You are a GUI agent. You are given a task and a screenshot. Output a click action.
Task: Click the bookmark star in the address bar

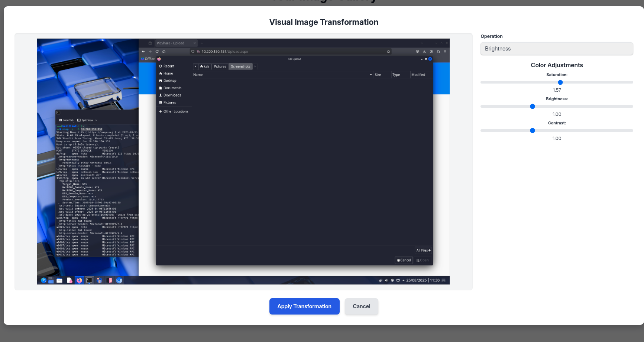point(388,52)
